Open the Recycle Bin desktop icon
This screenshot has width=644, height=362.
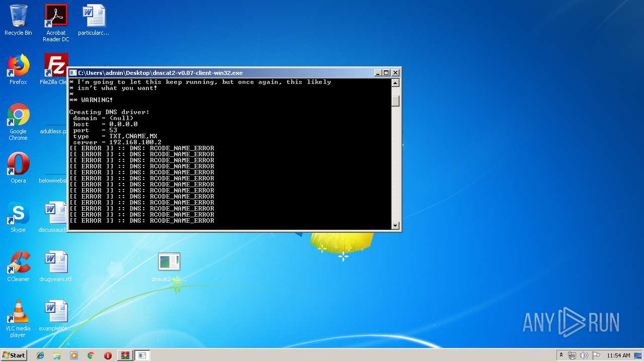tap(18, 20)
